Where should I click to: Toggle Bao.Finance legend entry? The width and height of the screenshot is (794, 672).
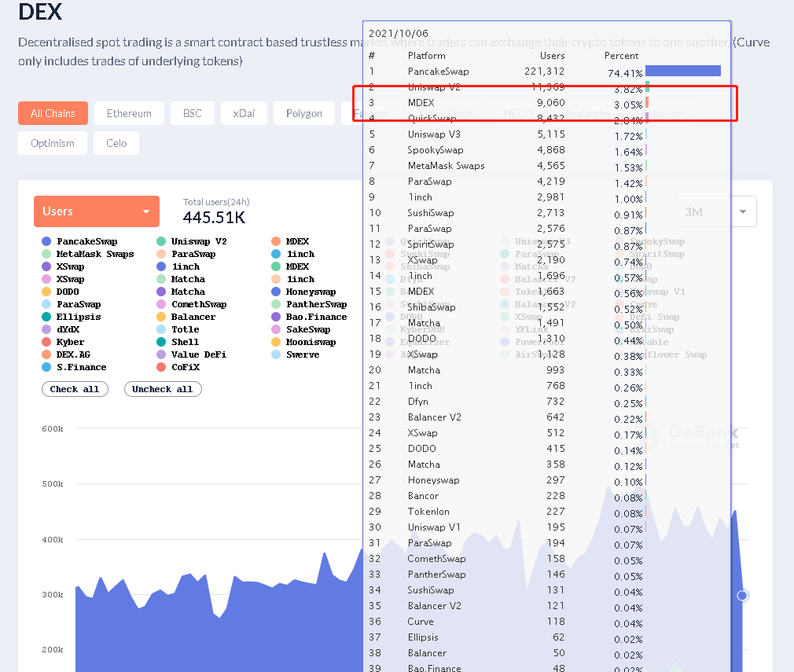coord(309,317)
